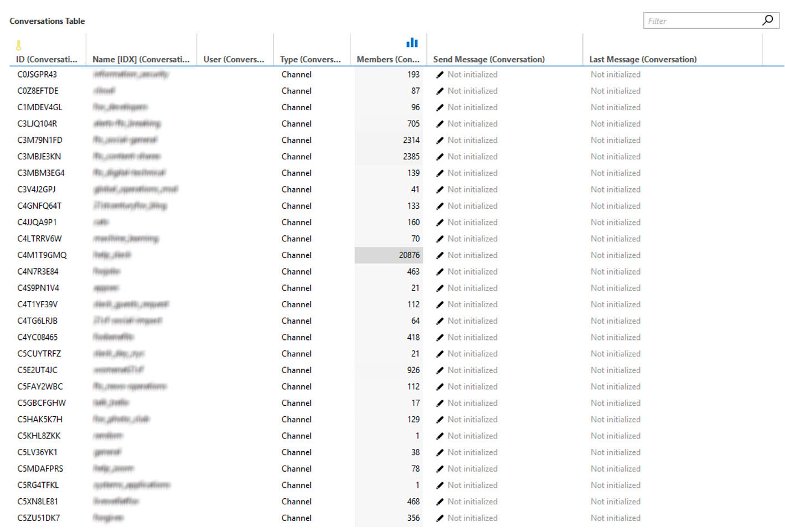This screenshot has width=785, height=532.
Task: Click pencil edit icon in row C3M79N1FD
Action: (x=440, y=140)
